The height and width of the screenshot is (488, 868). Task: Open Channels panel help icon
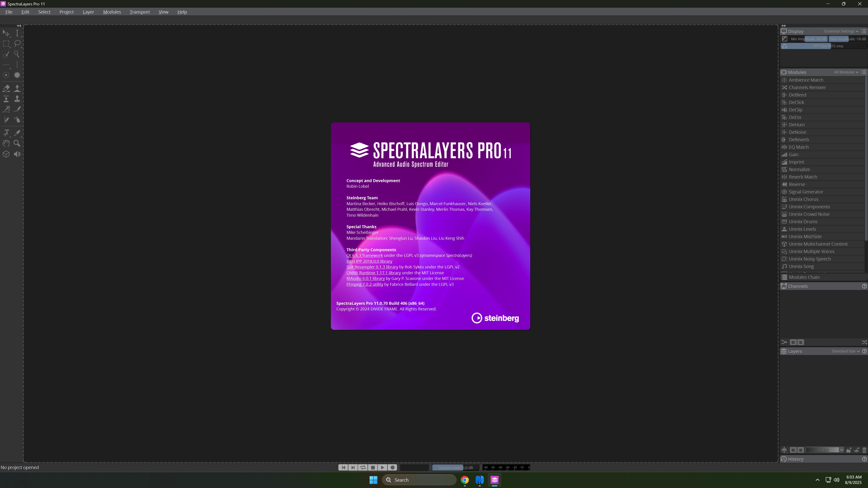[864, 286]
